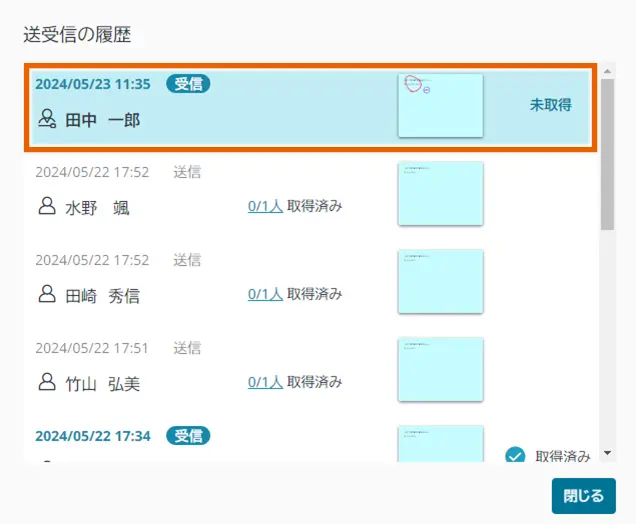Open the thumbnail in 田中 一郎's entry

pos(440,105)
